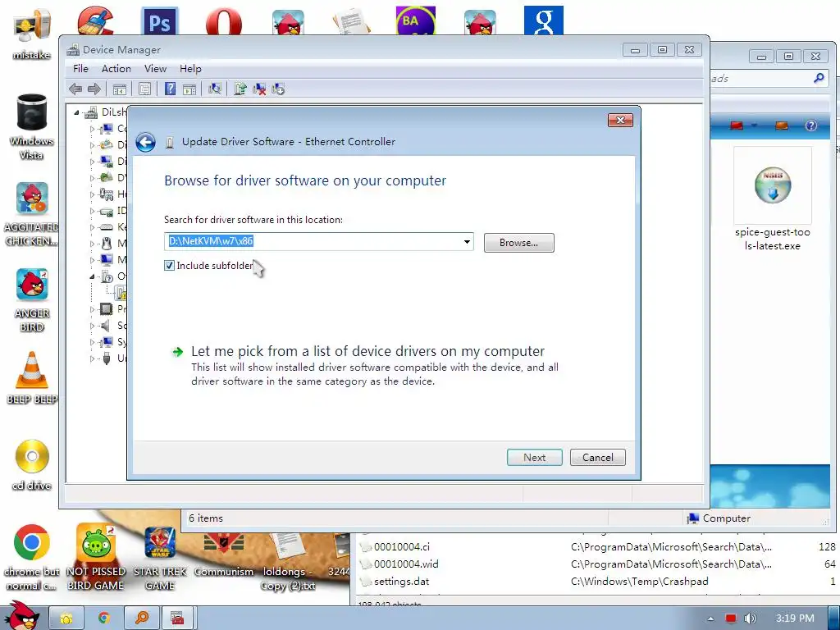Open the STAR TREK GAME desktop icon

tap(160, 557)
